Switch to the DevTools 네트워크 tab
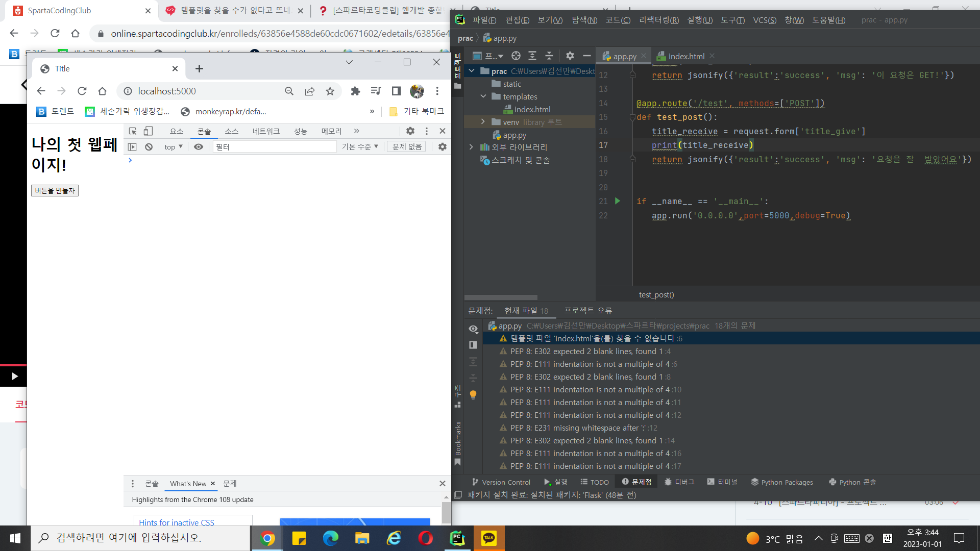Image resolution: width=980 pixels, height=551 pixels. pos(266,131)
